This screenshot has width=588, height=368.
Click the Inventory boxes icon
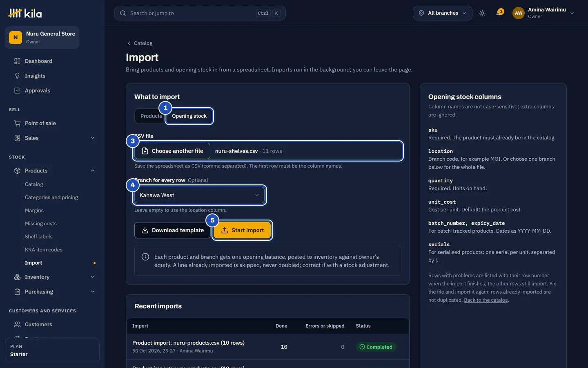pyautogui.click(x=17, y=277)
